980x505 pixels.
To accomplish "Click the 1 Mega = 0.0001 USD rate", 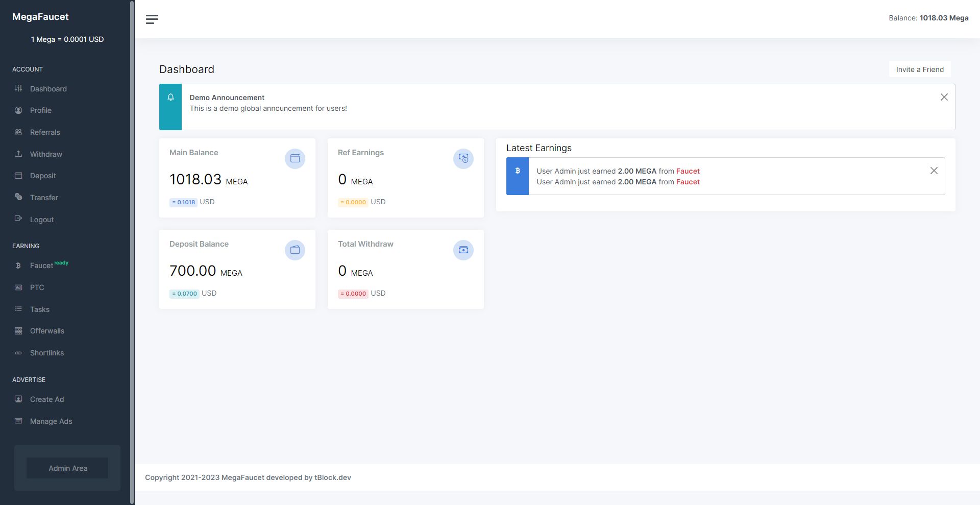I will [67, 39].
